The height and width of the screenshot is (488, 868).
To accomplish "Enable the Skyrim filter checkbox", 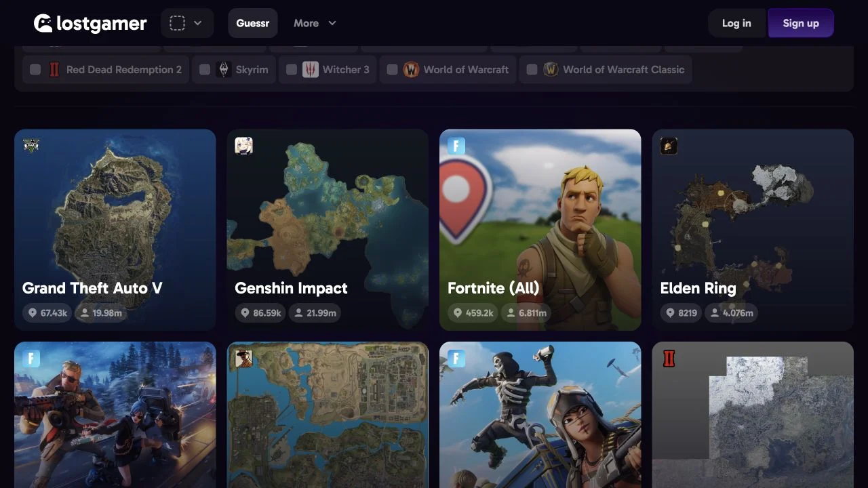I will [x=205, y=69].
